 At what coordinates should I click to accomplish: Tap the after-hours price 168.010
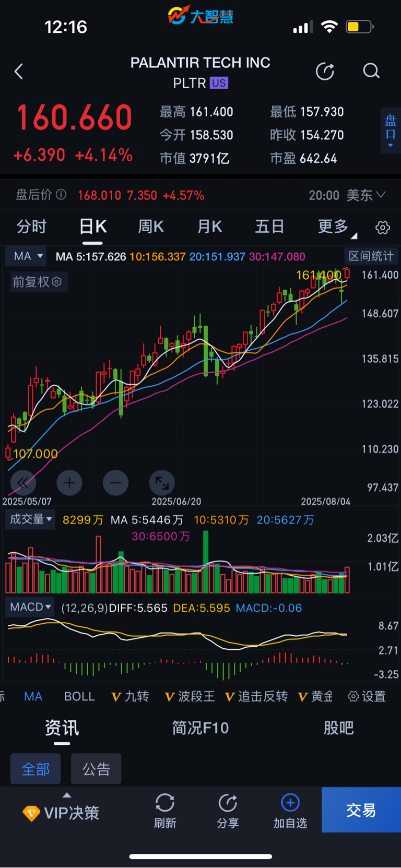pyautogui.click(x=99, y=195)
